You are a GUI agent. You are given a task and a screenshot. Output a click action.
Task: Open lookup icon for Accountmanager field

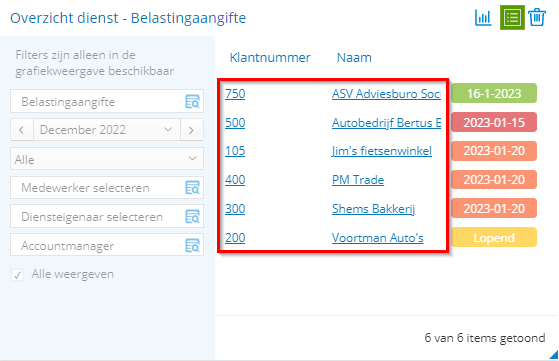point(193,246)
